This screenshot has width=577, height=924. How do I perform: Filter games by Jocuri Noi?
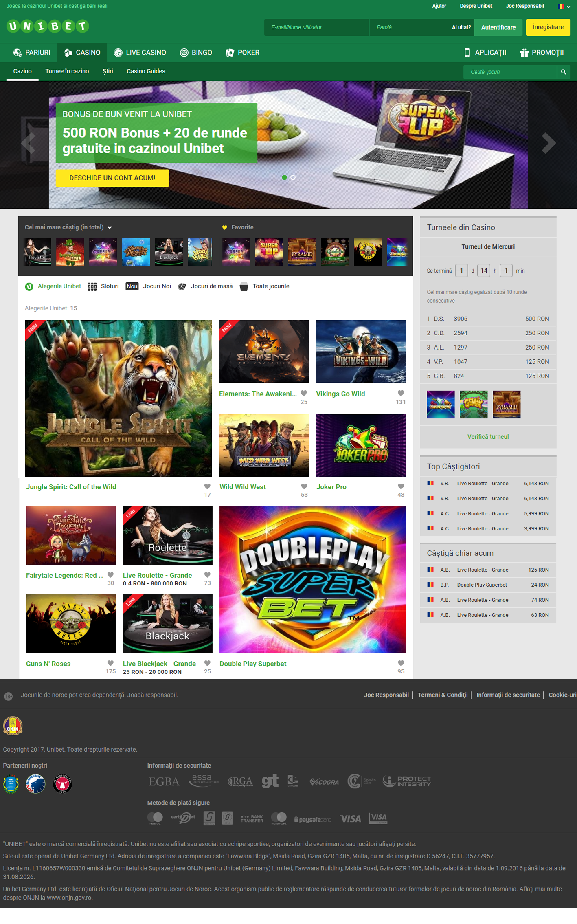click(x=148, y=286)
